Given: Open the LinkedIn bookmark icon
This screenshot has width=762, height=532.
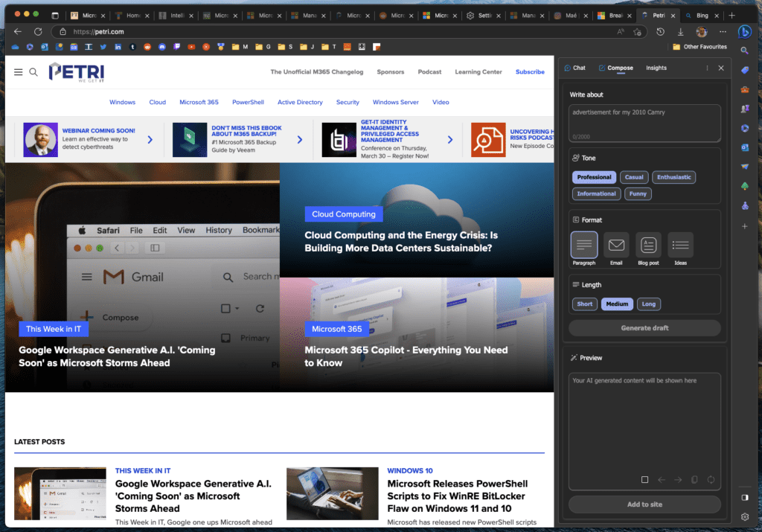Looking at the screenshot, I should coord(118,47).
